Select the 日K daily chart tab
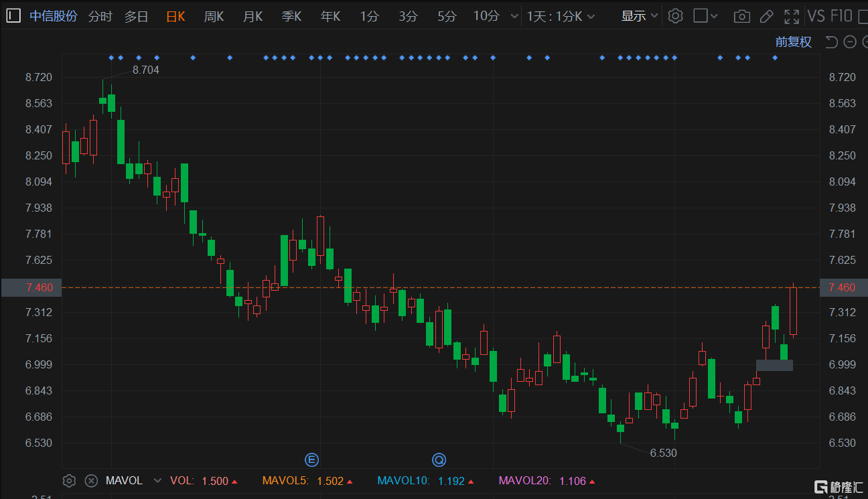Screen dimensions: 868x499 tap(175, 16)
